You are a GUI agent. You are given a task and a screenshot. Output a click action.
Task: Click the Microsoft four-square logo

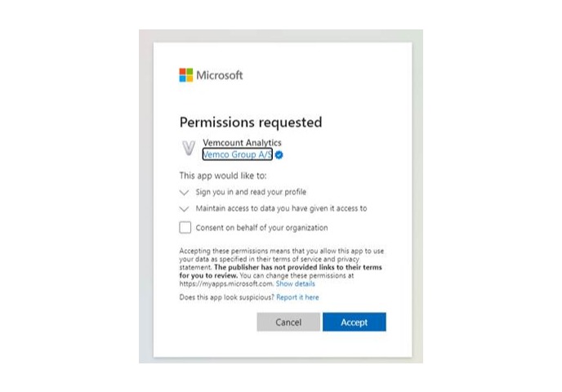pyautogui.click(x=186, y=75)
